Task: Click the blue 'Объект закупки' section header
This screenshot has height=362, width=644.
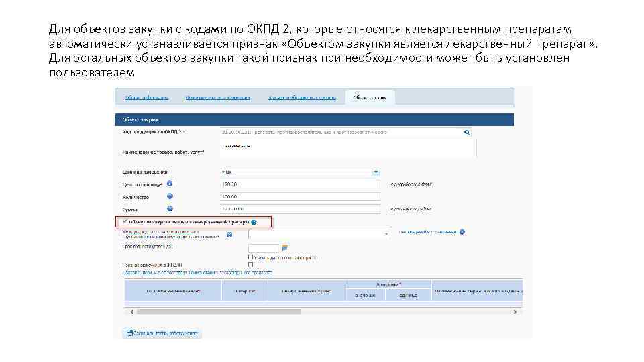Action: 315,119
